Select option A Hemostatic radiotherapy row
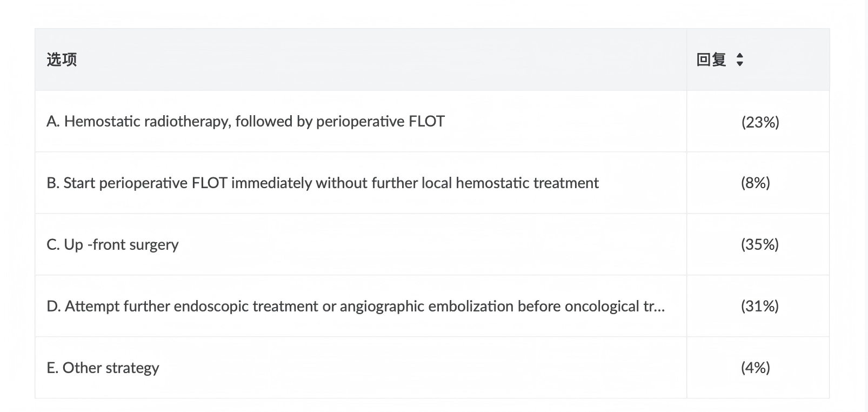The image size is (868, 412). [x=361, y=121]
